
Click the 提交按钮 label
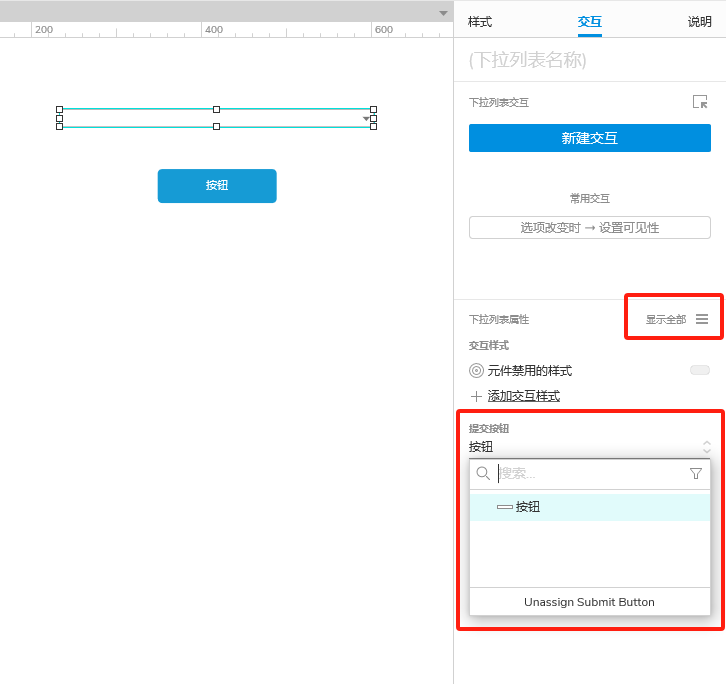coord(488,428)
